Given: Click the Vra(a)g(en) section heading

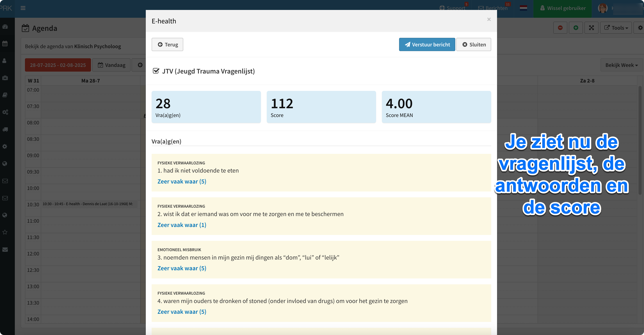Looking at the screenshot, I should click(166, 141).
